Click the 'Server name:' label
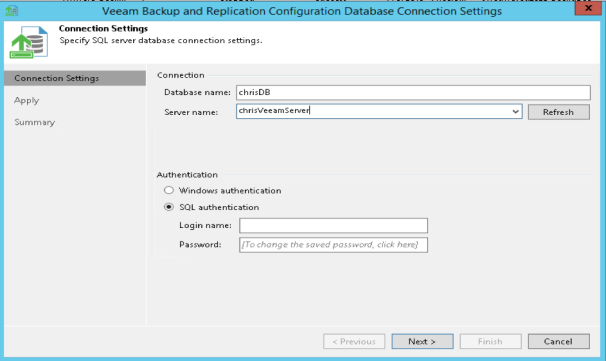Screen dimensions: 606x361 pyautogui.click(x=191, y=112)
